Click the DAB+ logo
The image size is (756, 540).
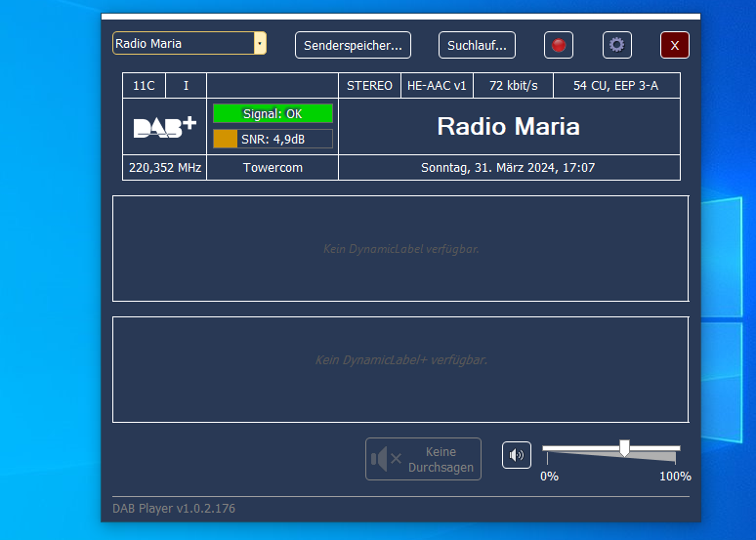point(164,127)
